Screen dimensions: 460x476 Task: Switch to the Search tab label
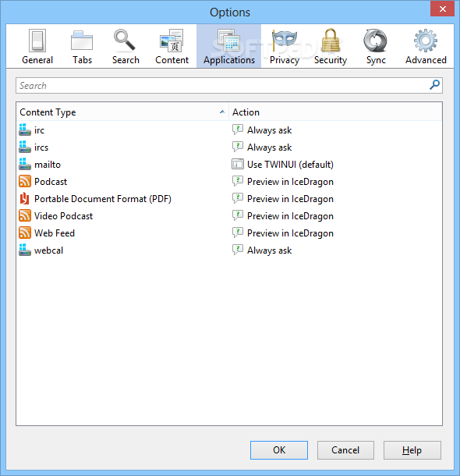coord(126,60)
